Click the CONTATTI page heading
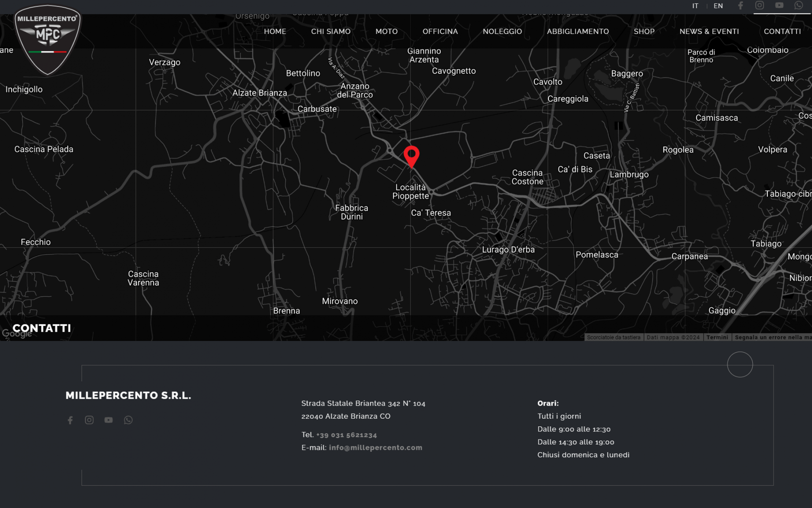 (x=42, y=328)
